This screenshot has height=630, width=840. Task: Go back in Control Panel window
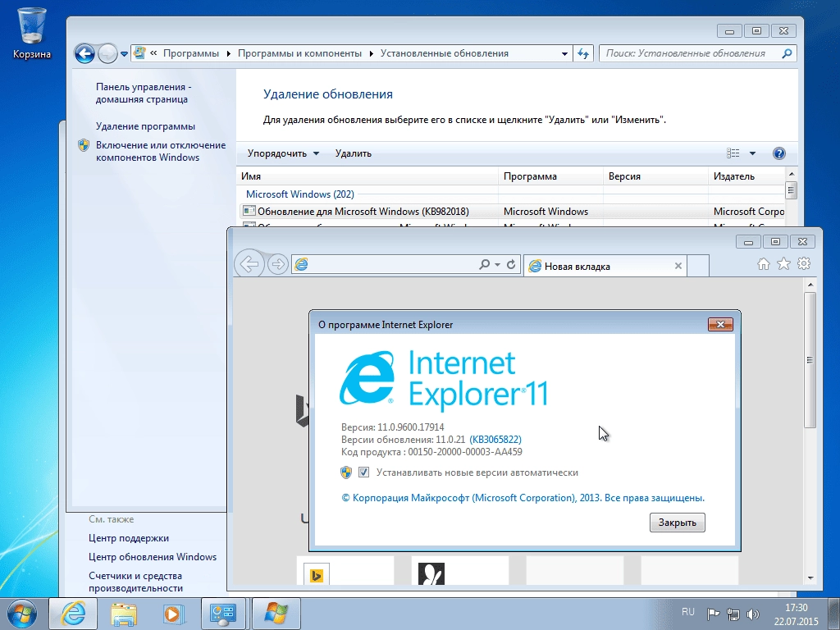pos(84,53)
